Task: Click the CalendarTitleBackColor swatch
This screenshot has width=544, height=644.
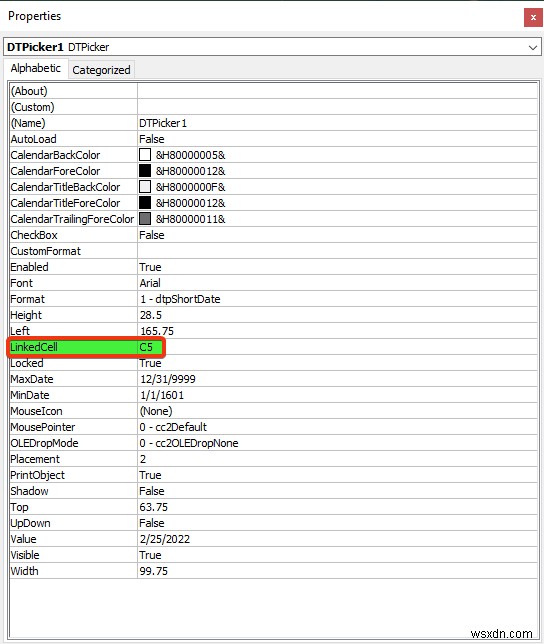Action: (145, 187)
